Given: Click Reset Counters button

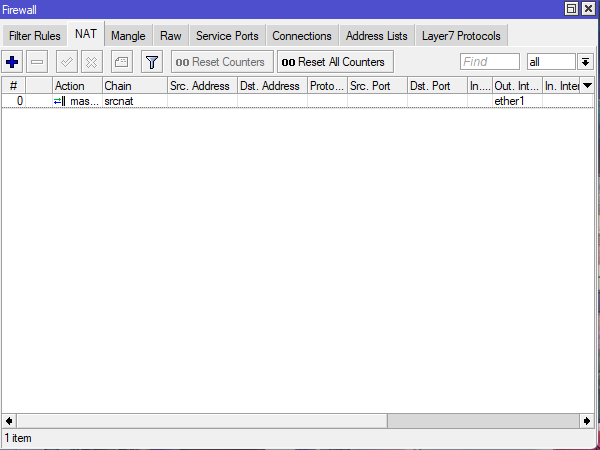Looking at the screenshot, I should (222, 62).
